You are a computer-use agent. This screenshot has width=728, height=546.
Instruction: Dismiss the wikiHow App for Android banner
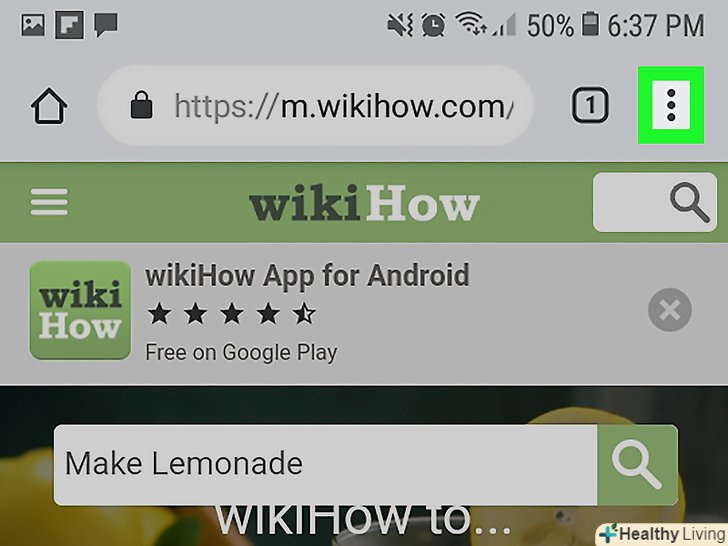click(670, 310)
